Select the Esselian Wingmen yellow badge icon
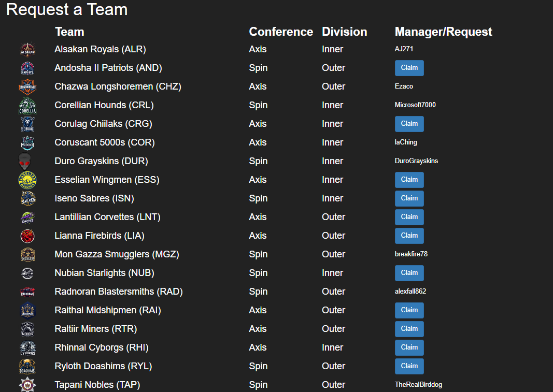Screen dimensions: 553x392 pyautogui.click(x=28, y=180)
